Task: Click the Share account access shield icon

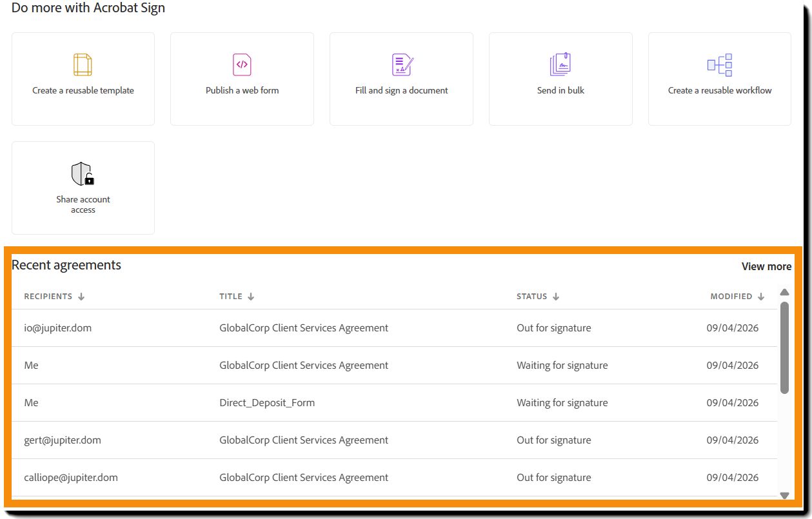Action: pyautogui.click(x=83, y=174)
